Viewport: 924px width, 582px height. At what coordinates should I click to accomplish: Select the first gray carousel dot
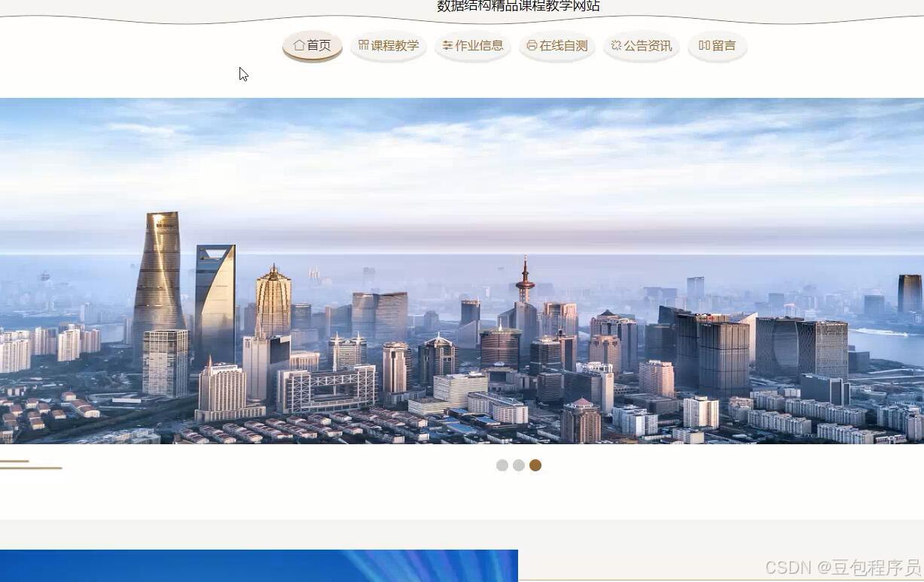pos(502,465)
